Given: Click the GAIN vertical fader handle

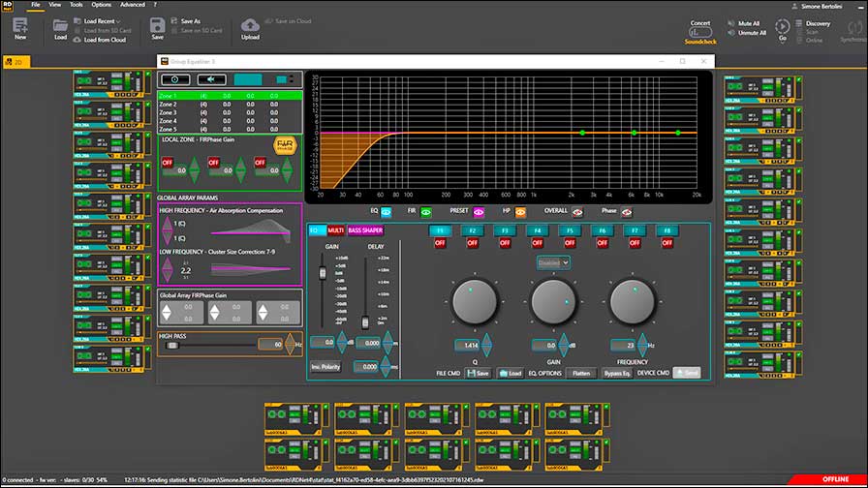Looking at the screenshot, I should (323, 273).
